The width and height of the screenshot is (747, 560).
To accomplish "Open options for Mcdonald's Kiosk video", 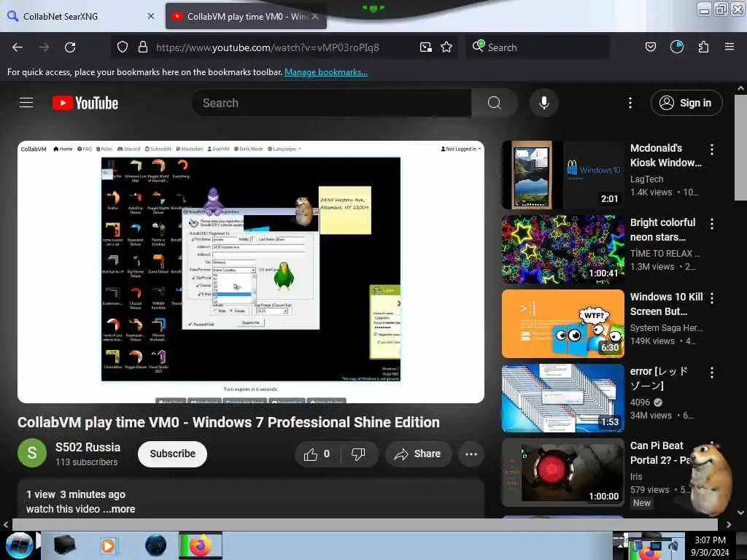I will [x=712, y=149].
